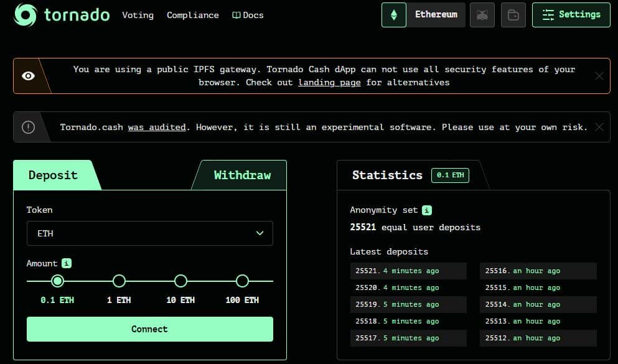618x364 pixels.
Task: Click deposit 25520 4 minutes ago
Action: tap(408, 287)
